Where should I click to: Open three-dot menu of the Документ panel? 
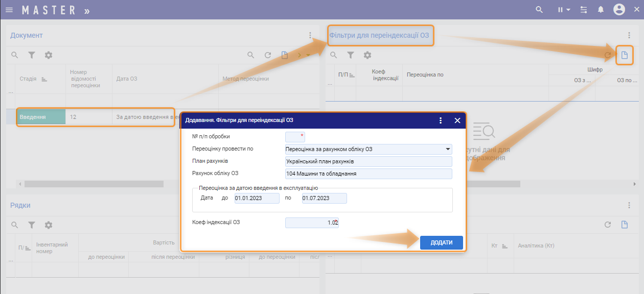(x=310, y=35)
